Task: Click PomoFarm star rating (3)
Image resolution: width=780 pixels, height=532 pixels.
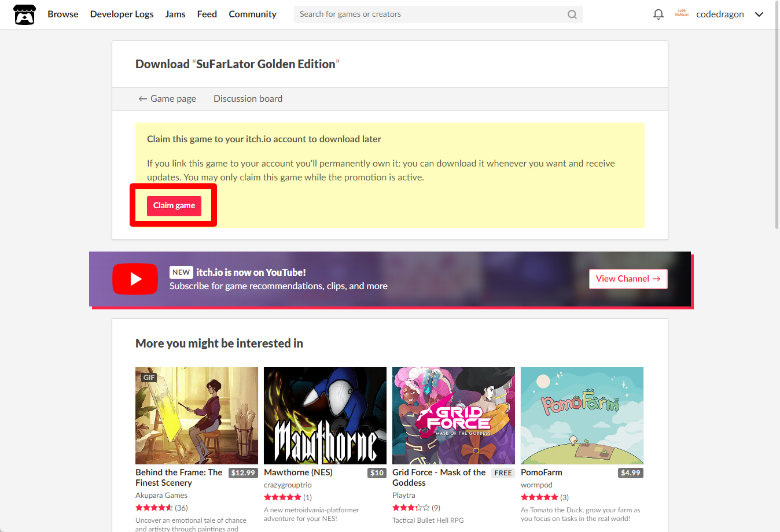Action: (544, 497)
